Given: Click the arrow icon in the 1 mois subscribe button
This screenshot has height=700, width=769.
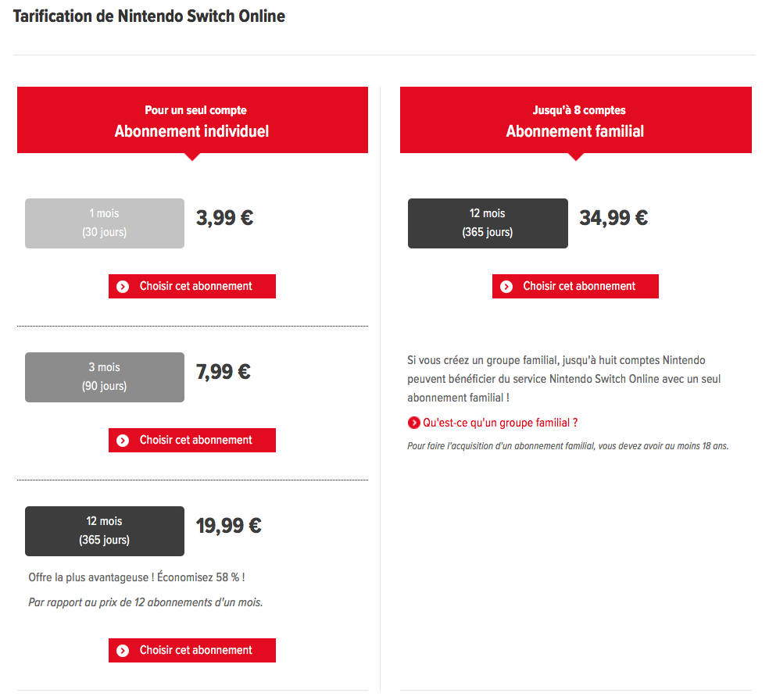Looking at the screenshot, I should coord(123,287).
